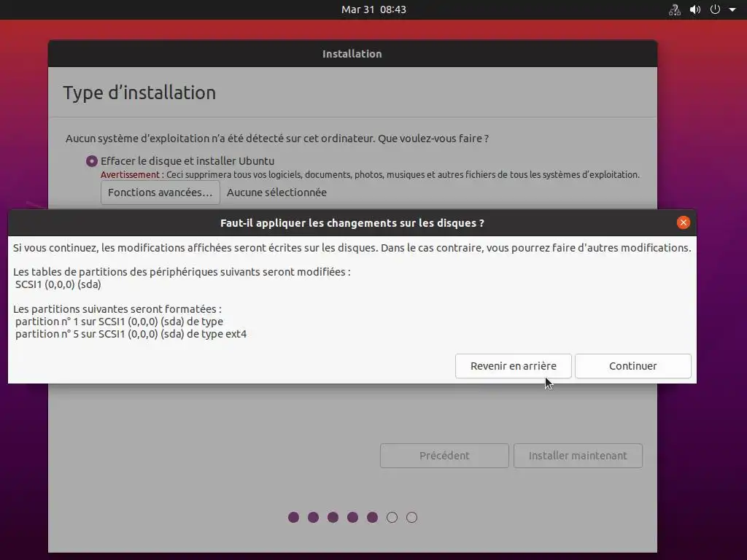Click the dialog title 'Faut-il appliquer les changements'
Viewport: 747px width, 560px height.
352,223
